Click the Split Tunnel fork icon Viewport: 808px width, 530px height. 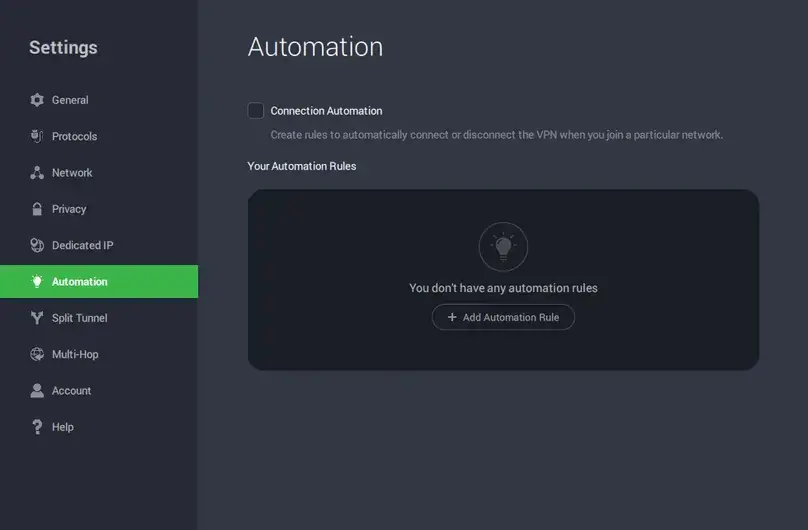click(x=37, y=318)
